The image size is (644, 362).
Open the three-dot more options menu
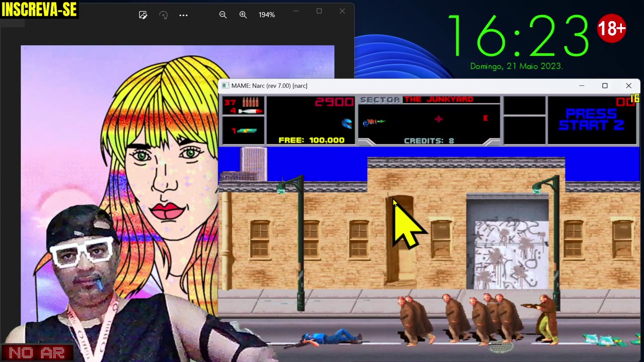click(183, 15)
